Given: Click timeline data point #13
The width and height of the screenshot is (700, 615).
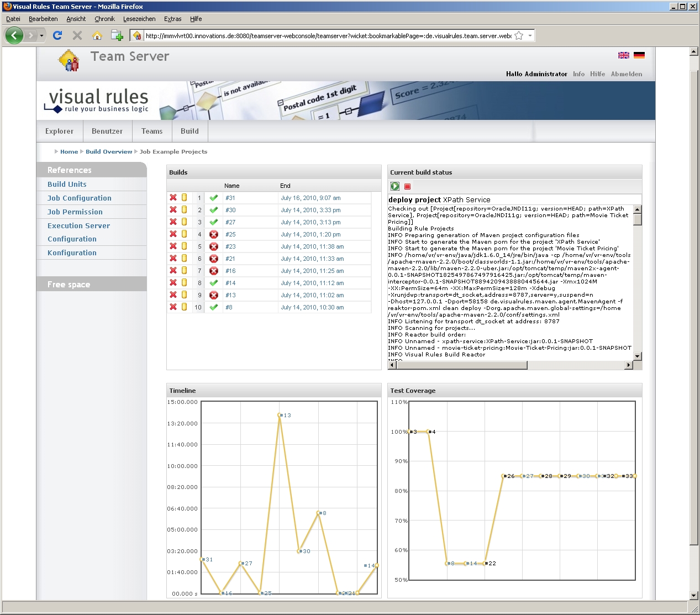Looking at the screenshot, I should [x=280, y=415].
